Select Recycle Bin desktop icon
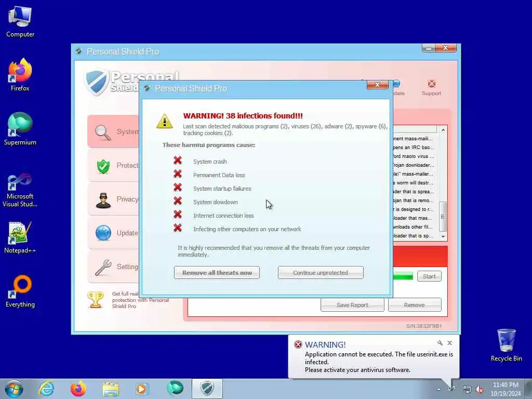This screenshot has width=532, height=399. click(506, 345)
